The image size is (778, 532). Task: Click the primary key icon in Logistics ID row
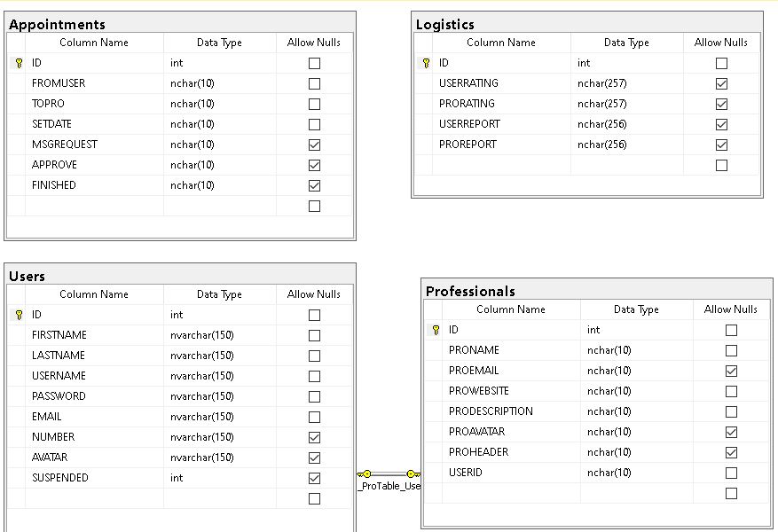pos(426,63)
